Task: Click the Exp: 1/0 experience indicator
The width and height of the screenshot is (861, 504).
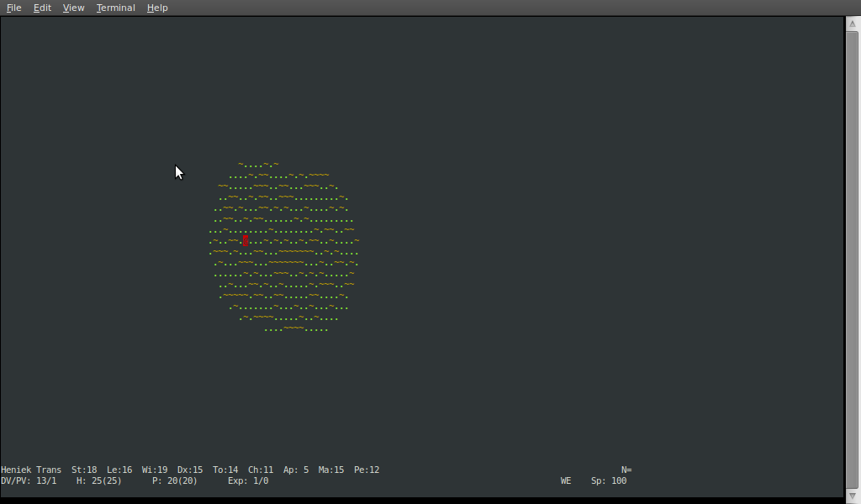Action: 248,480
